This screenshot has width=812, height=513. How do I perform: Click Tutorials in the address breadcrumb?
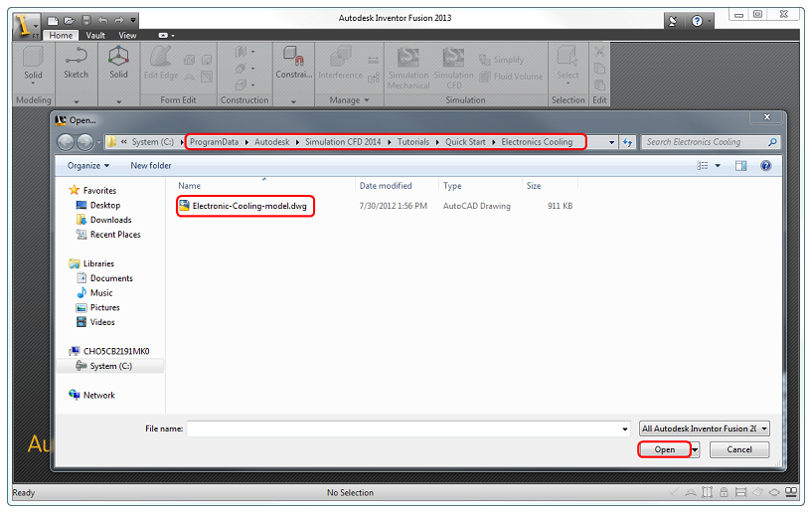[413, 142]
